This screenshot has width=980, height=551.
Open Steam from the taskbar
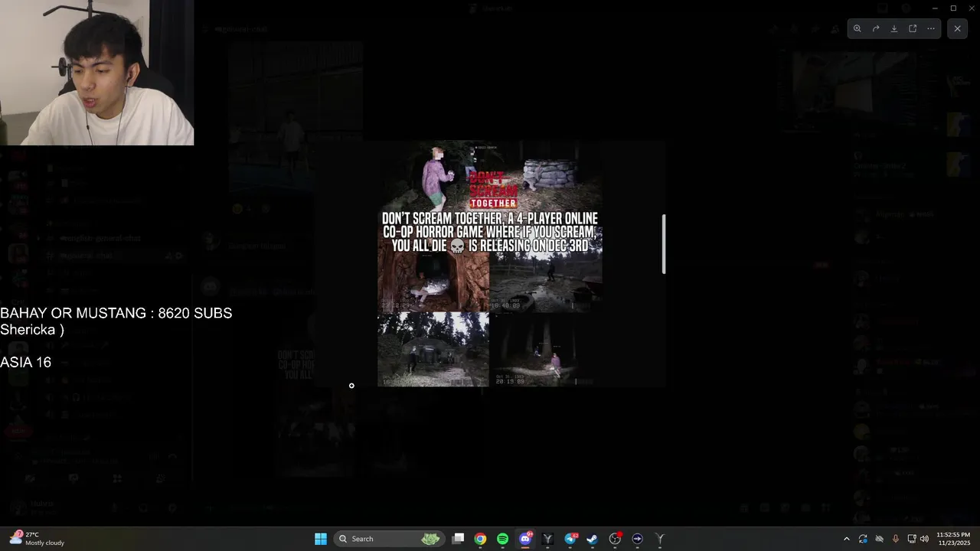pyautogui.click(x=592, y=539)
